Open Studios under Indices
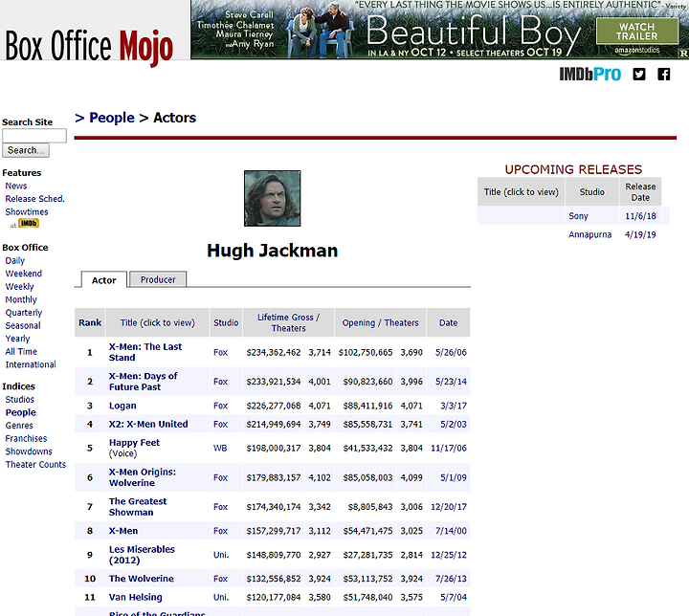689x616 pixels. pyautogui.click(x=20, y=400)
